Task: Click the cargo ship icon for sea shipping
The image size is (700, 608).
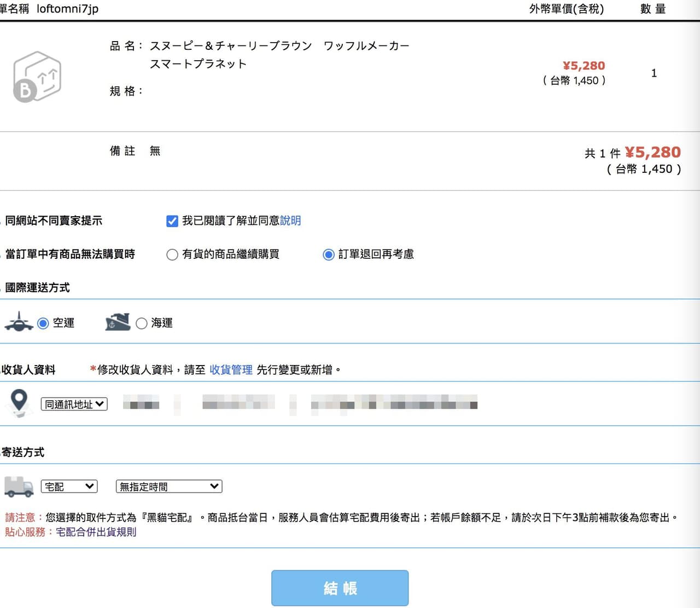Action: coord(118,322)
